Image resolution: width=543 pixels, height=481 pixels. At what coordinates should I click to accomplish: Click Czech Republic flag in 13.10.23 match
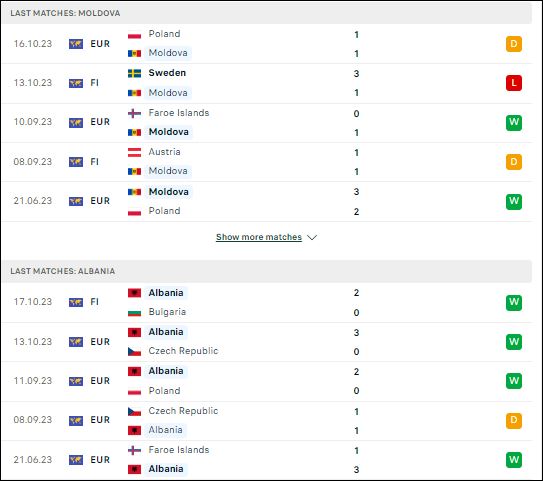click(x=134, y=351)
